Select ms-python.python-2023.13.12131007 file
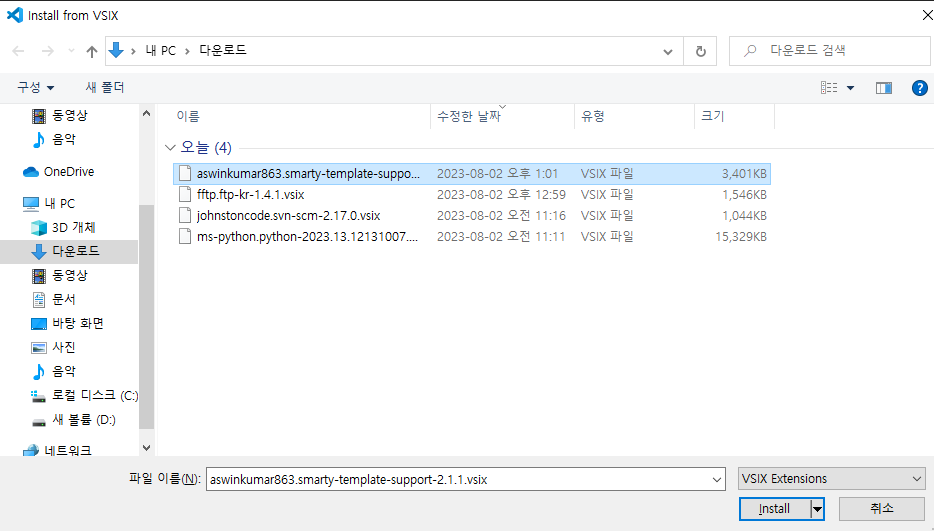 coord(307,237)
